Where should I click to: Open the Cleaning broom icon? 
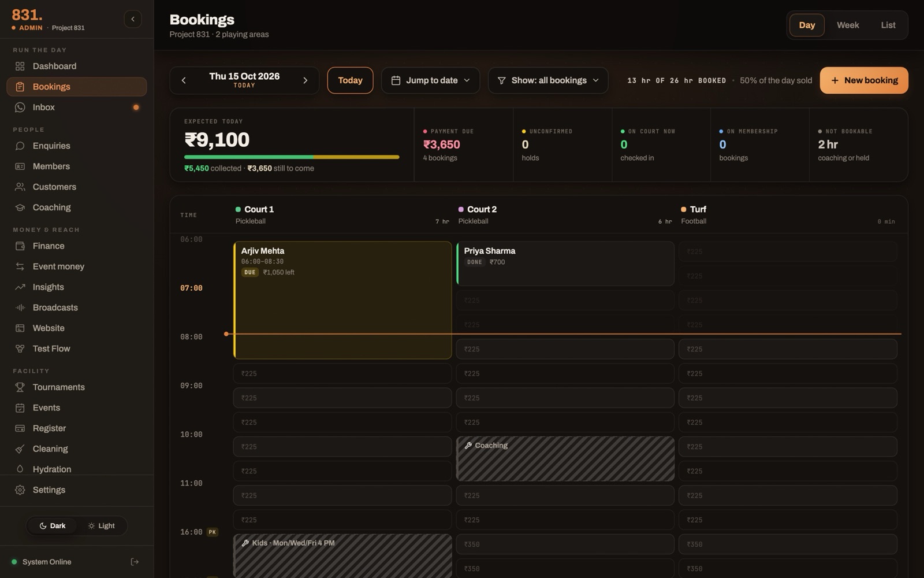tap(20, 449)
